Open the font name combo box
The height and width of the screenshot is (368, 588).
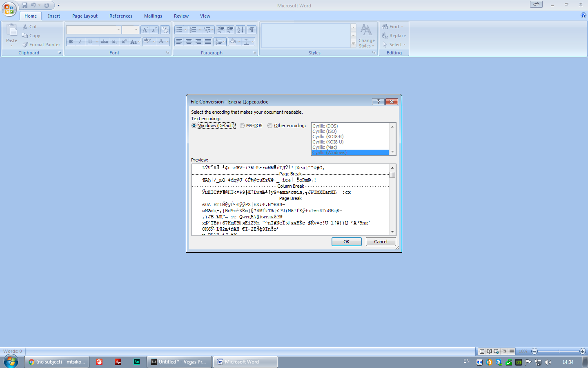coord(118,30)
